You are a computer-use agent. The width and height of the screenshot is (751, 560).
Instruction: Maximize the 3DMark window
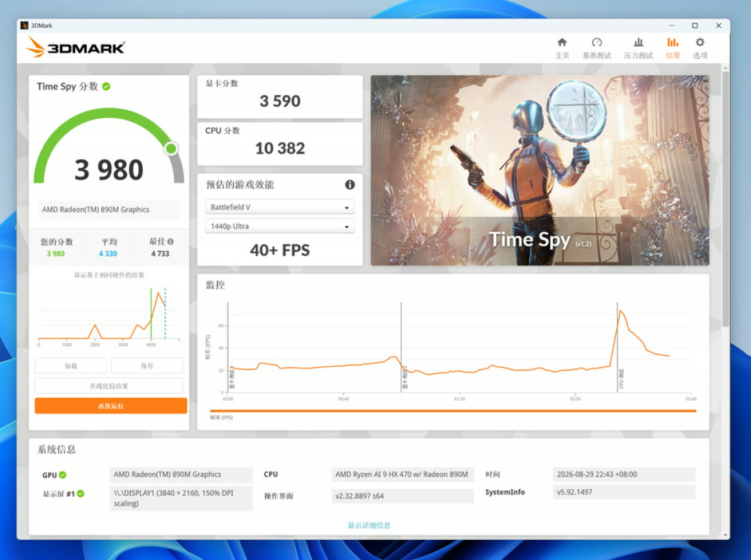click(695, 26)
